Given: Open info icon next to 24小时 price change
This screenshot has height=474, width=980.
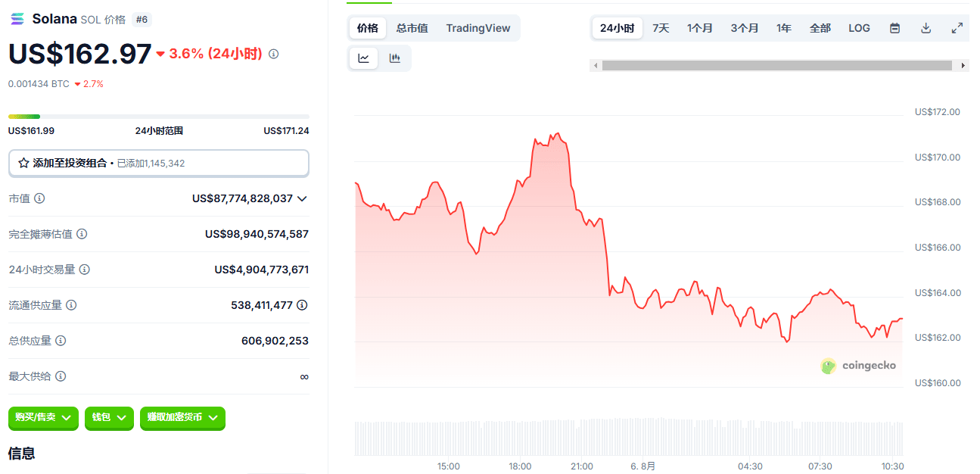Looking at the screenshot, I should (274, 54).
